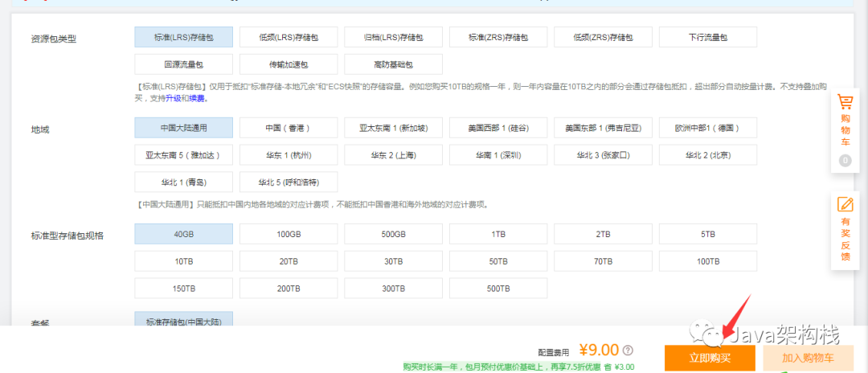Select the 2TB storage spec
Image resolution: width=868 pixels, height=373 pixels.
pyautogui.click(x=603, y=234)
